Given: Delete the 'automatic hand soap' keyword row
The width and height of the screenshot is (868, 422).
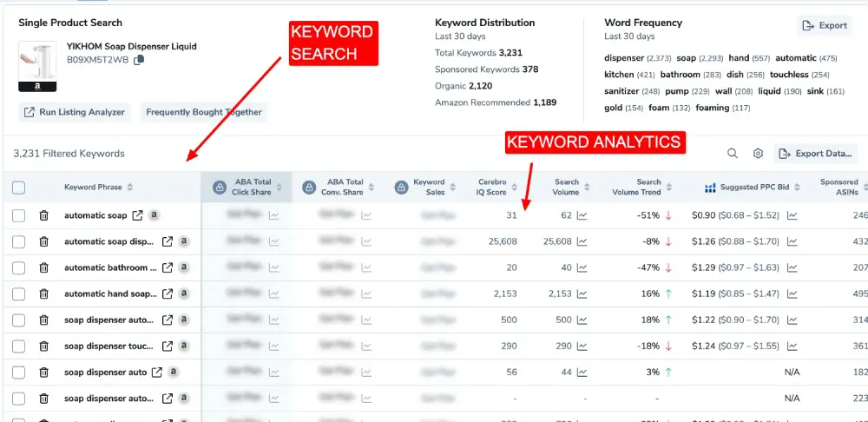Looking at the screenshot, I should pyautogui.click(x=43, y=293).
